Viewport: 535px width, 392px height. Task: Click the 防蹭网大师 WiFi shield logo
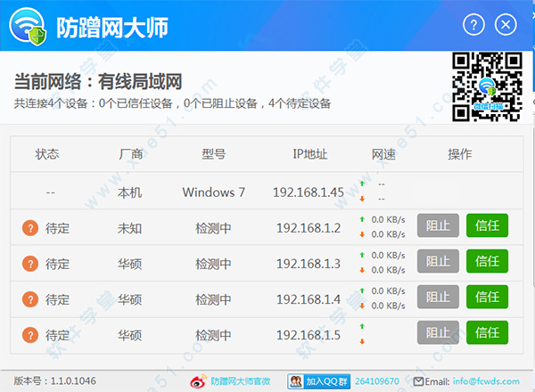[x=28, y=27]
